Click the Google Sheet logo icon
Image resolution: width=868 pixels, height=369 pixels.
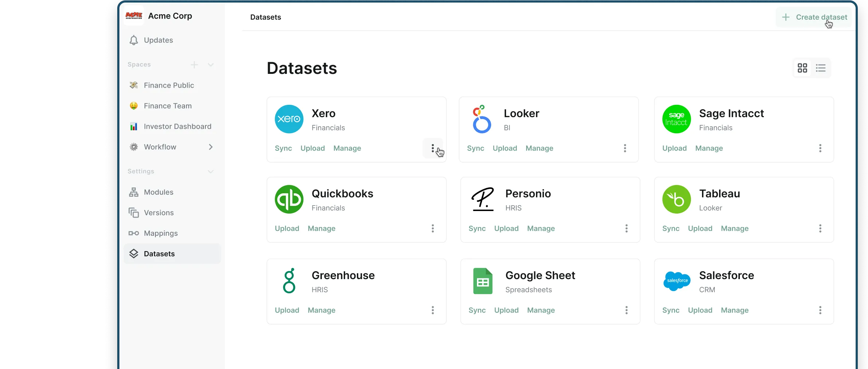(x=483, y=281)
